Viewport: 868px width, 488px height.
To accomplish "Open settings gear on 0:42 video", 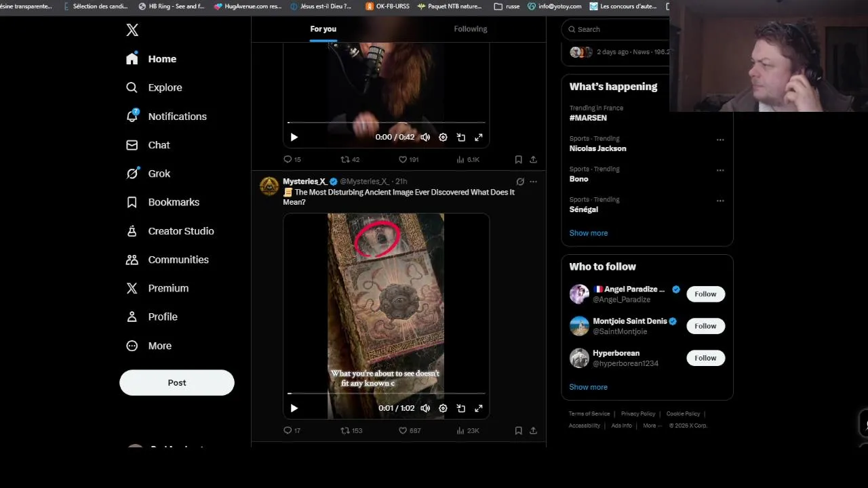I will tap(443, 137).
